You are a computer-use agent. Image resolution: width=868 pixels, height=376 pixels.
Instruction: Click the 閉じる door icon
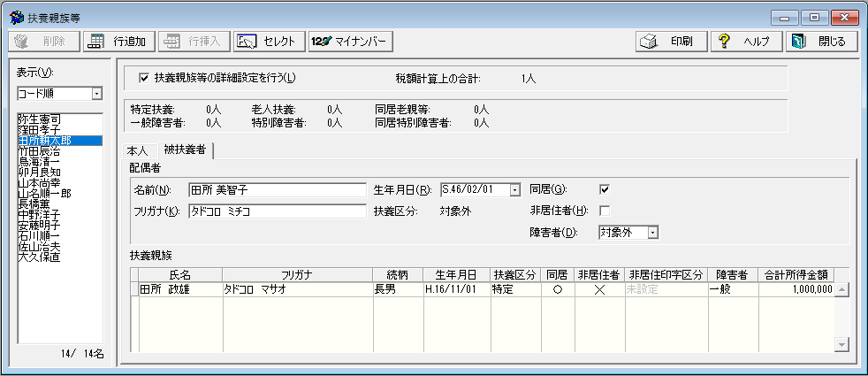(798, 42)
